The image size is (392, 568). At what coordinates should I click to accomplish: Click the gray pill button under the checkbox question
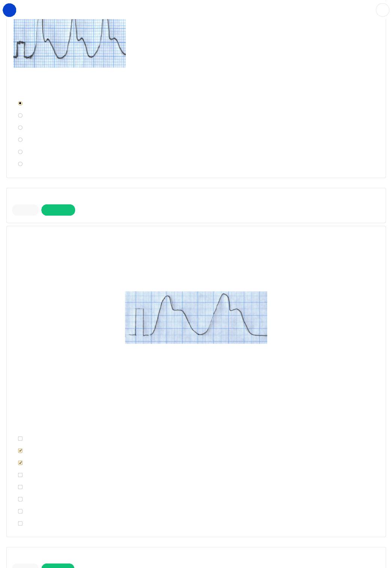(x=26, y=566)
